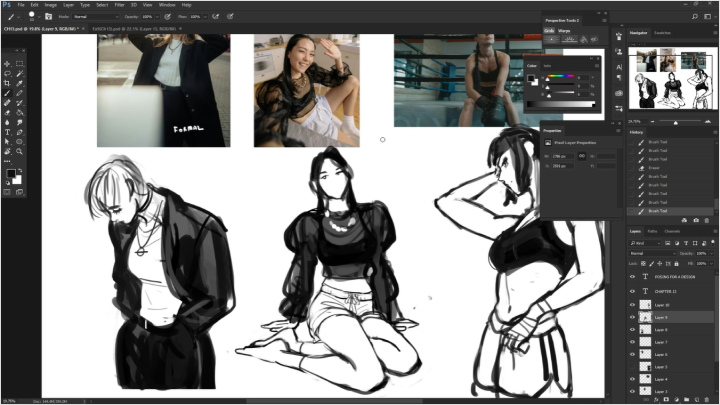This screenshot has height=405, width=720.
Task: Hide the CHAPTER 13 text layer
Action: [632, 291]
